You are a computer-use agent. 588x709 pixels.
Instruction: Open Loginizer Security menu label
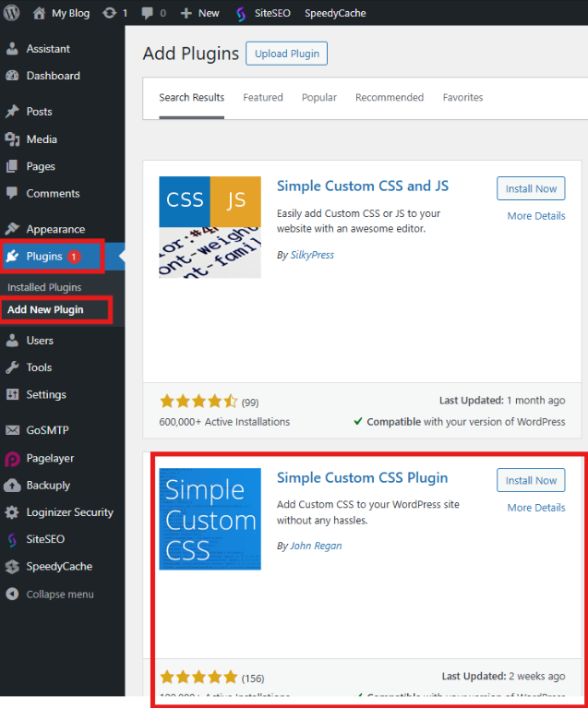(x=69, y=512)
